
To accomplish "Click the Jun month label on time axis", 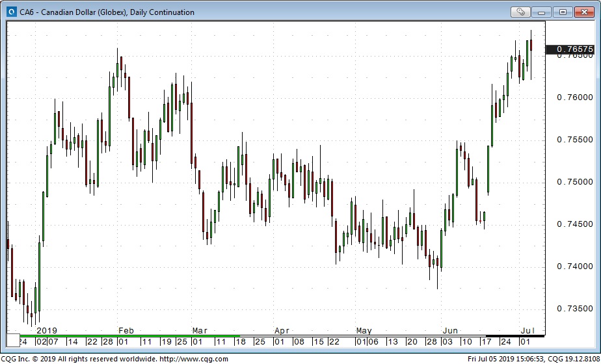I will coord(450,330).
